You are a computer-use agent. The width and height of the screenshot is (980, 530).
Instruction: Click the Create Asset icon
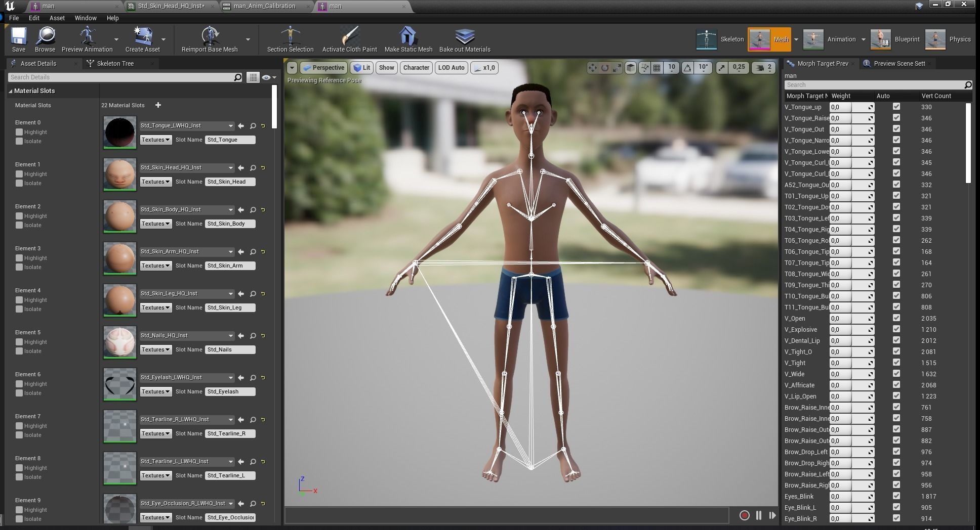[142, 36]
